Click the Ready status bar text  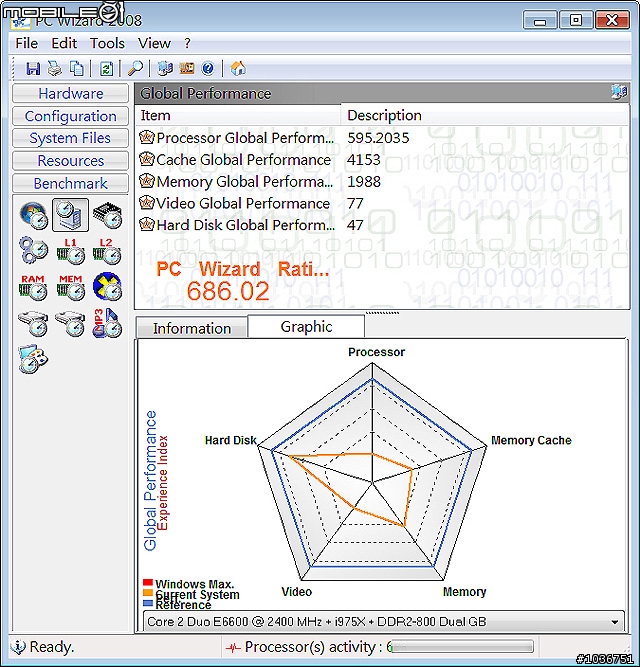51,647
